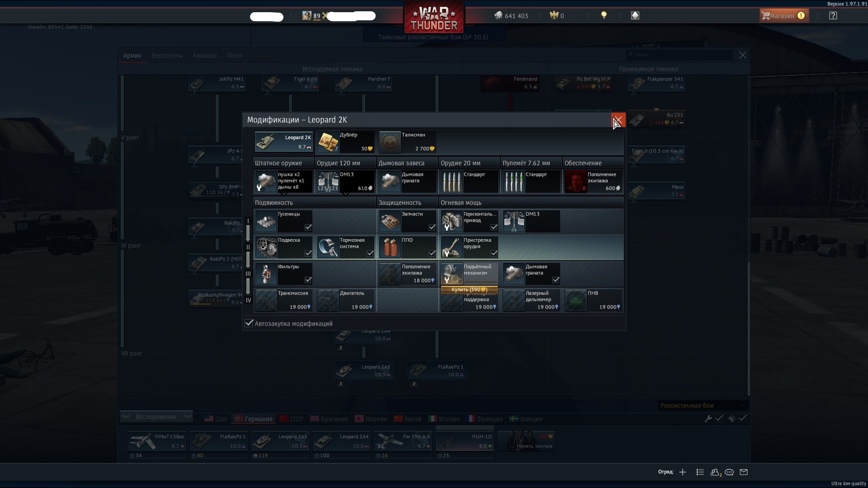Switch to the Авиация tab
Screen dimensions: 868x488
point(205,56)
